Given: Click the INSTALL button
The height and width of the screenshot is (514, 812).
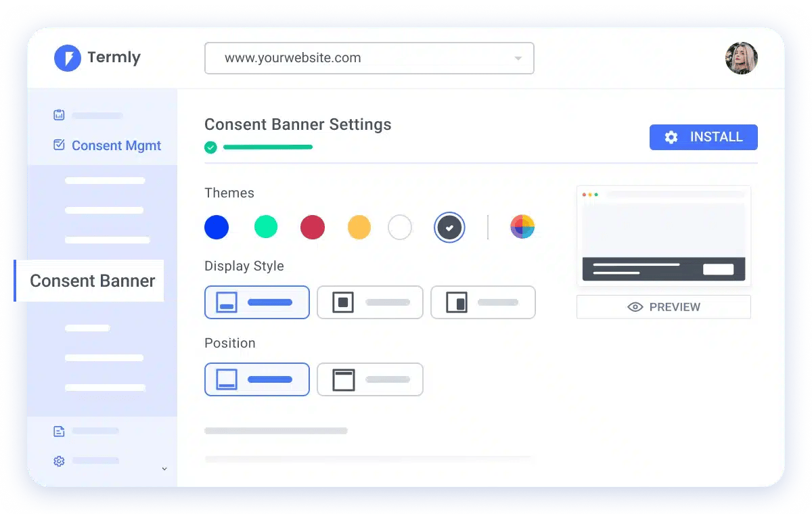Looking at the screenshot, I should (x=704, y=137).
